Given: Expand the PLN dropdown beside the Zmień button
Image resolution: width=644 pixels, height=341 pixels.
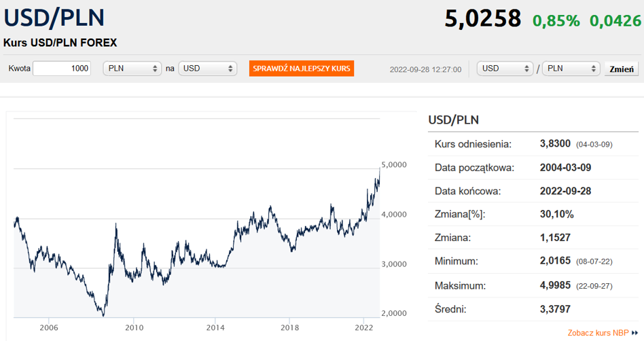Looking at the screenshot, I should 571,69.
